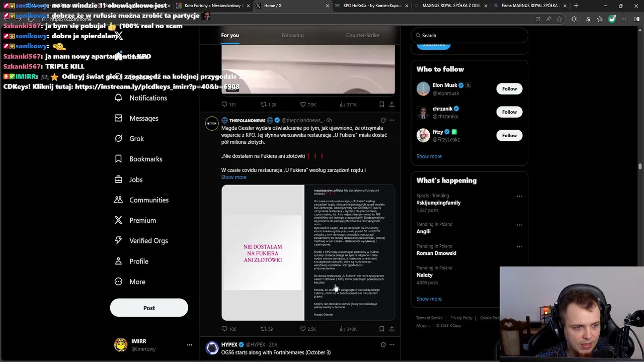Open Notifications in the X sidebar

(x=141, y=98)
